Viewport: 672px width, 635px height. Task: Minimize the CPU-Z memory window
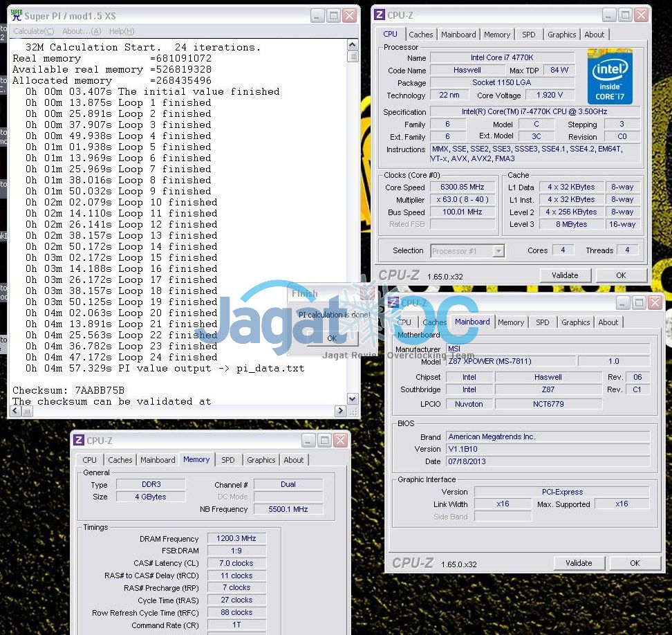pyautogui.click(x=307, y=441)
